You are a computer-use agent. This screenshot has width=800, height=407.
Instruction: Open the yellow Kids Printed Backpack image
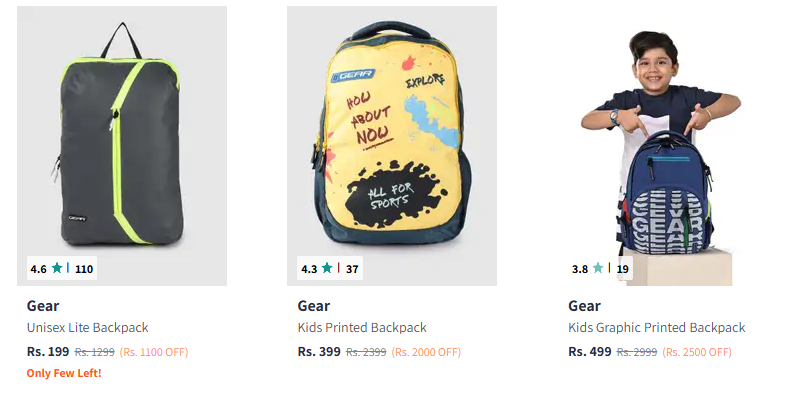[392, 140]
